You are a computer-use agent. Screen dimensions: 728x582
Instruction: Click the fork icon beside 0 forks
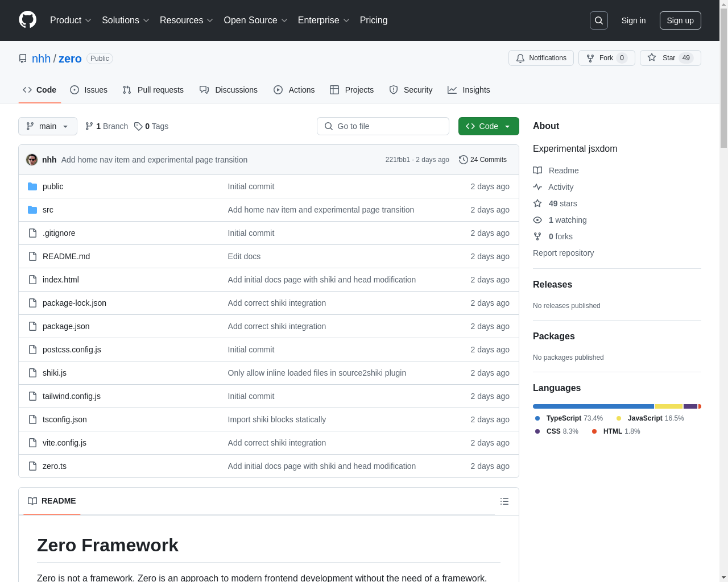pos(537,236)
